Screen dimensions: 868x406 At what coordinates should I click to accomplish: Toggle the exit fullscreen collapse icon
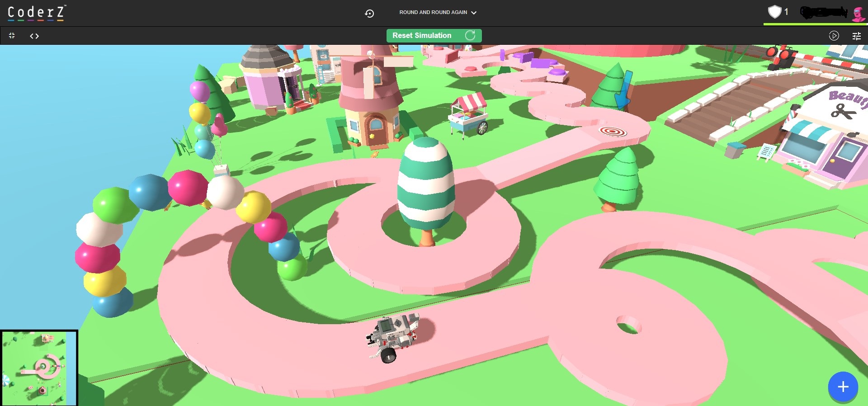coord(12,36)
